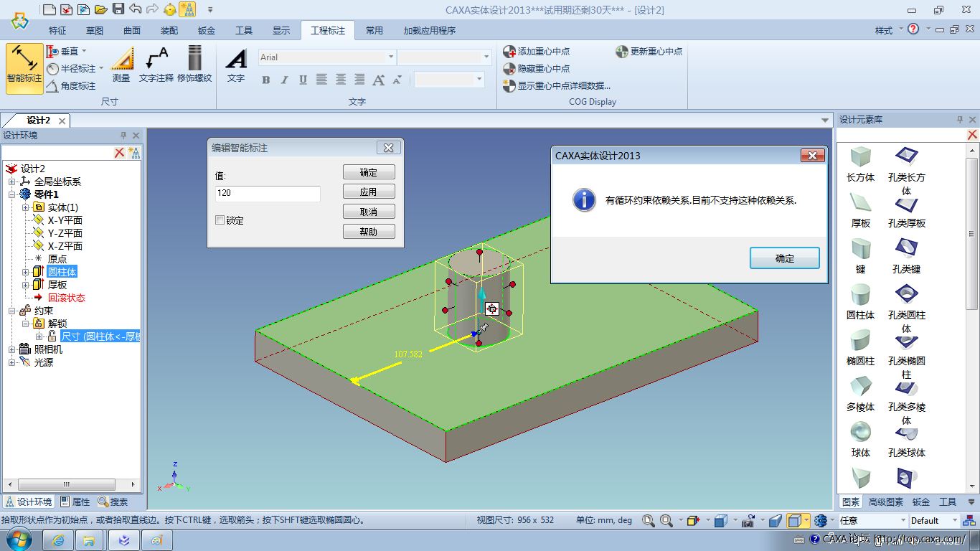Image resolution: width=980 pixels, height=551 pixels.
Task: Open file explorer from taskbar
Action: pyautogui.click(x=90, y=540)
